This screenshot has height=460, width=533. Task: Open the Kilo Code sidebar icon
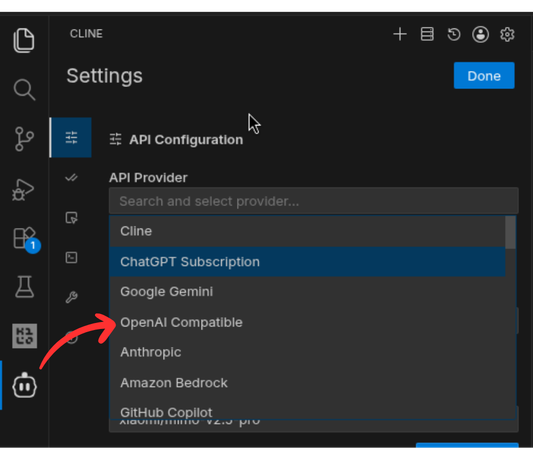24,336
